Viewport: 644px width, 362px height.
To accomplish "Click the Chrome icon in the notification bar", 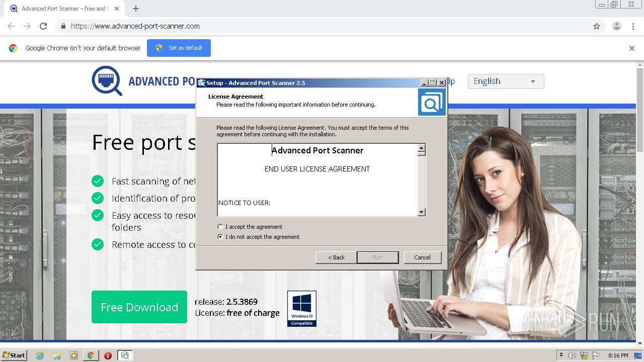I will click(x=13, y=48).
